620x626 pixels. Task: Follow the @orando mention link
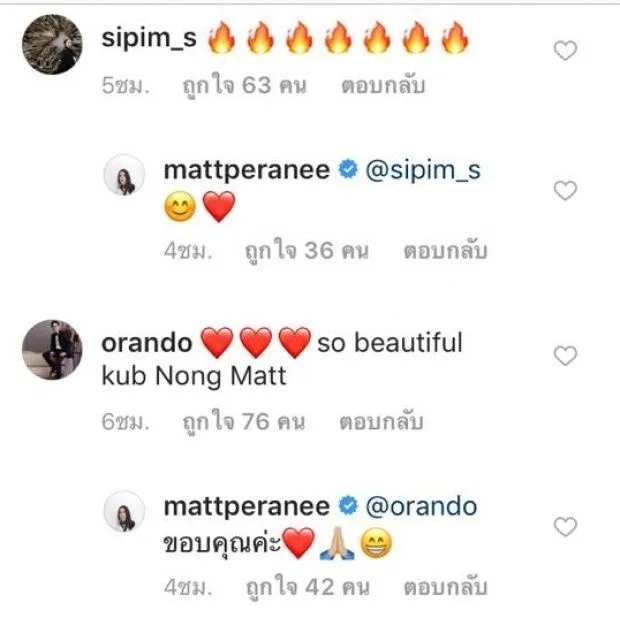(421, 506)
